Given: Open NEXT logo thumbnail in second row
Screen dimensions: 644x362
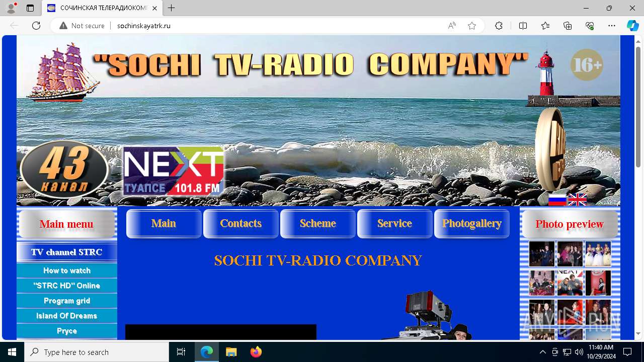Looking at the screenshot, I should (570, 283).
